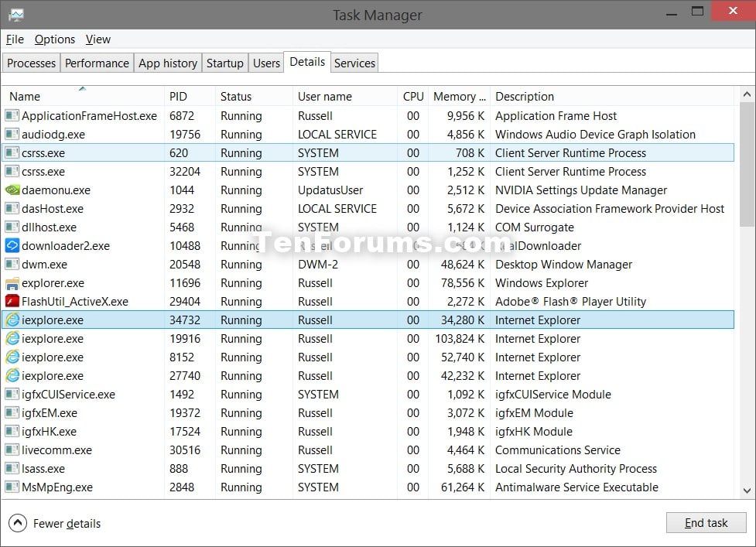Click the Fewer details link
The image size is (756, 547).
pyautogui.click(x=67, y=524)
